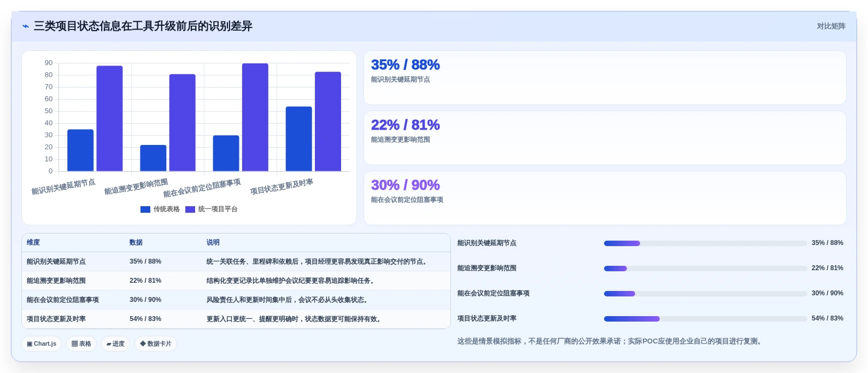Click the 90 bar of 能在会议前定位阻塞事项
Image resolution: width=868 pixels, height=373 pixels.
(x=255, y=117)
